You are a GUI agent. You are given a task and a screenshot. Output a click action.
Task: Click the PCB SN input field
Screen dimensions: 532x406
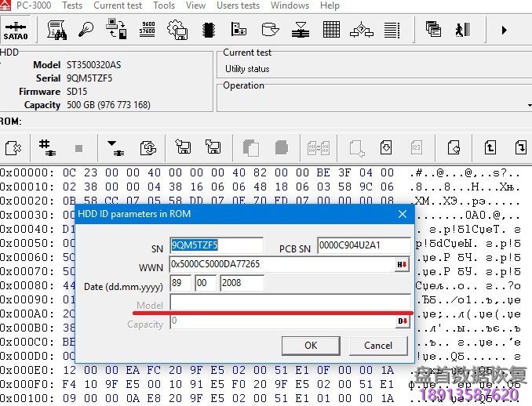click(x=364, y=245)
